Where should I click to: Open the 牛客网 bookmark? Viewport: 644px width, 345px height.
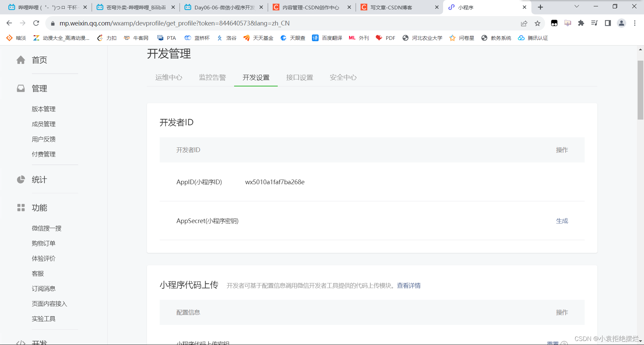pos(136,38)
